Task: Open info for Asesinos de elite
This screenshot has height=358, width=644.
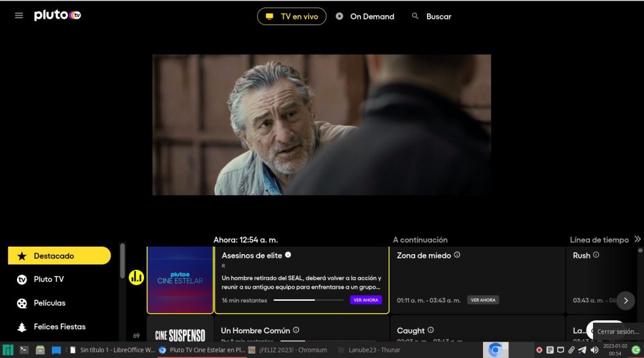Action: 288,255
